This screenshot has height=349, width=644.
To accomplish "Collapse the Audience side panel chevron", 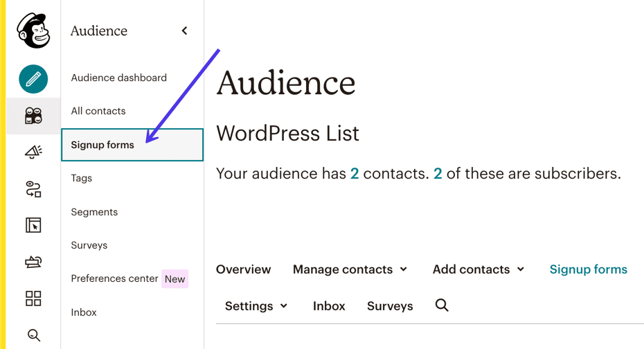I will pos(184,30).
